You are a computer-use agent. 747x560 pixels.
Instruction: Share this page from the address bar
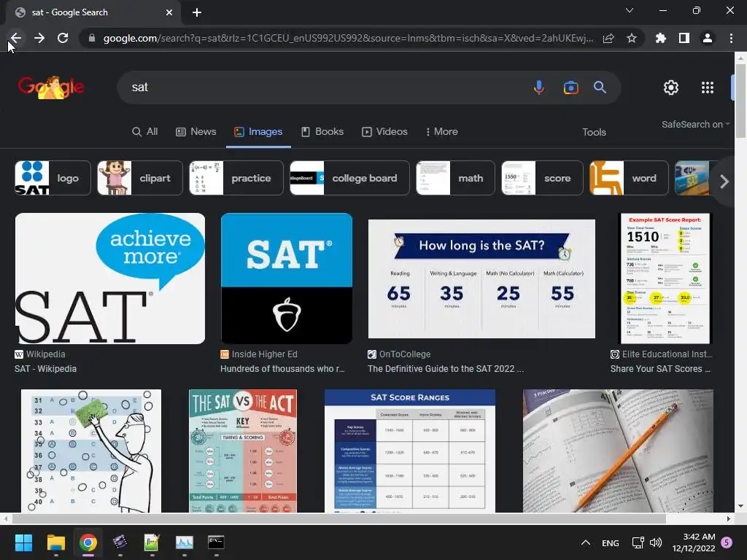608,38
